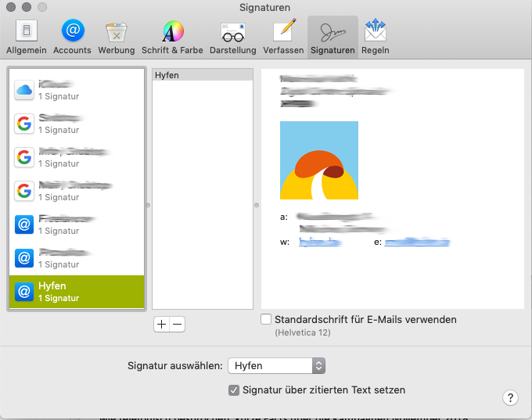The width and height of the screenshot is (532, 420).
Task: Click the email link after e:
Action: 417,242
